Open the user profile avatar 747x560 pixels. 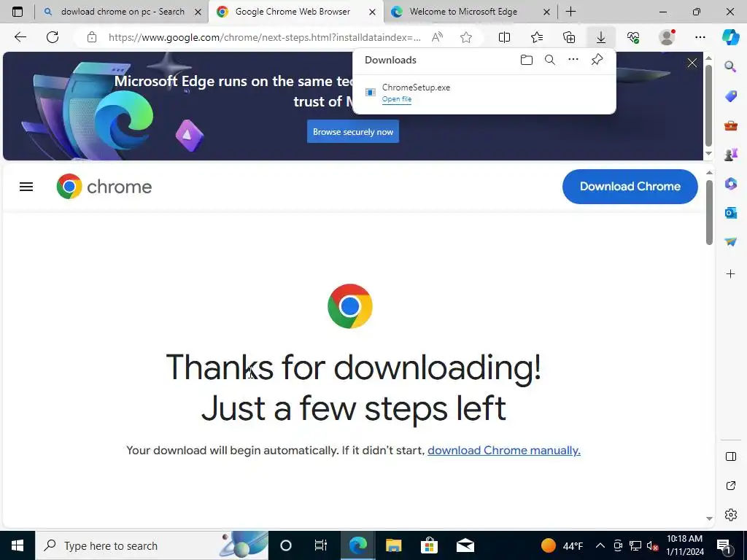point(667,37)
